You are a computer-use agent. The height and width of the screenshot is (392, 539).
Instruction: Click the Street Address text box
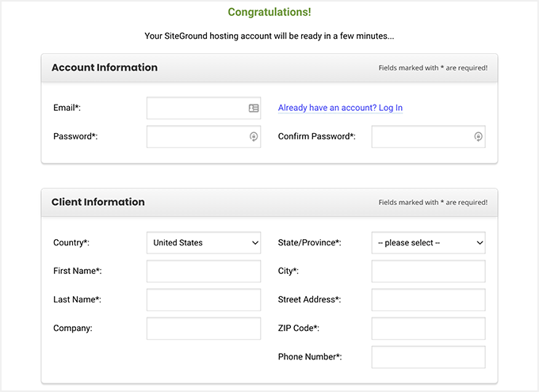pos(428,300)
